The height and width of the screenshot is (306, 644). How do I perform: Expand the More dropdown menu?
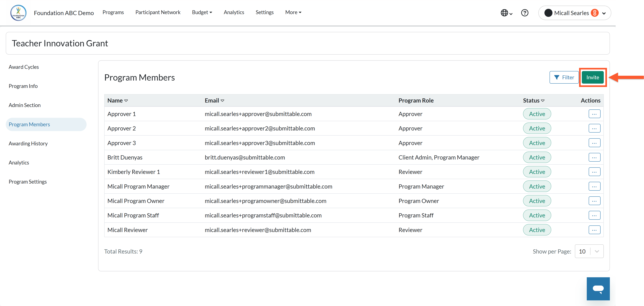293,12
